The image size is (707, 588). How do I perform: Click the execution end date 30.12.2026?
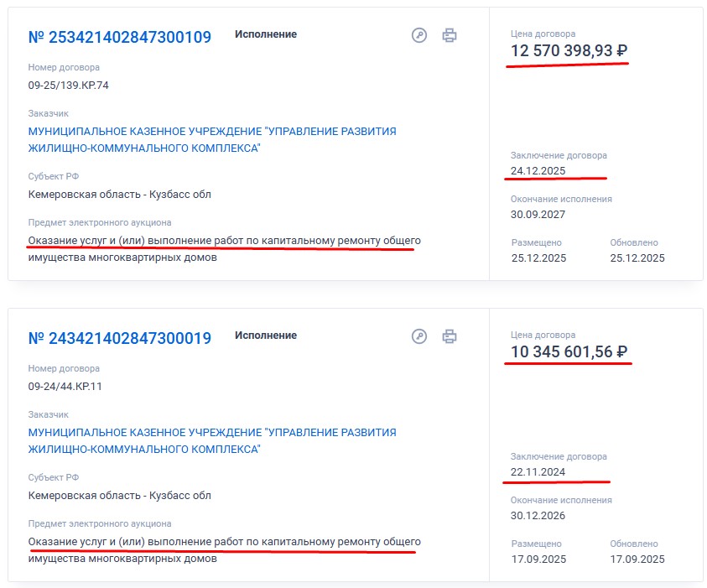pos(538,515)
